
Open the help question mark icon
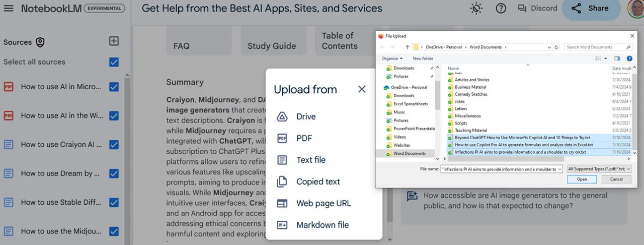501,9
